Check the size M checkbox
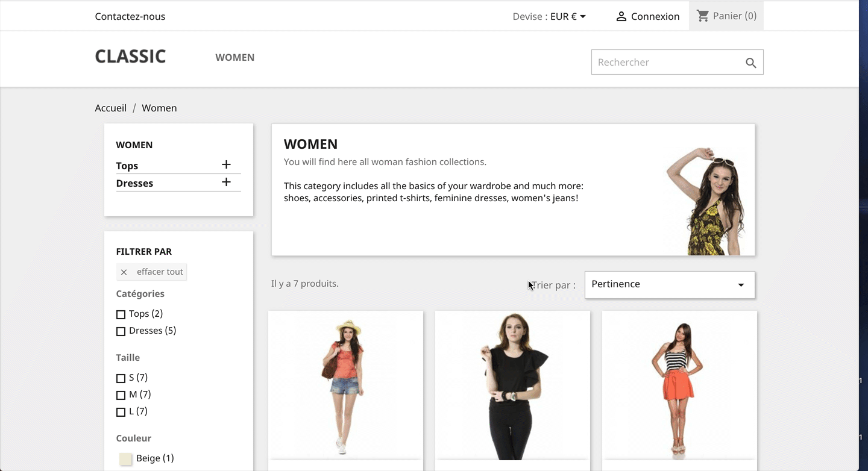Viewport: 868px width, 471px height. point(121,395)
